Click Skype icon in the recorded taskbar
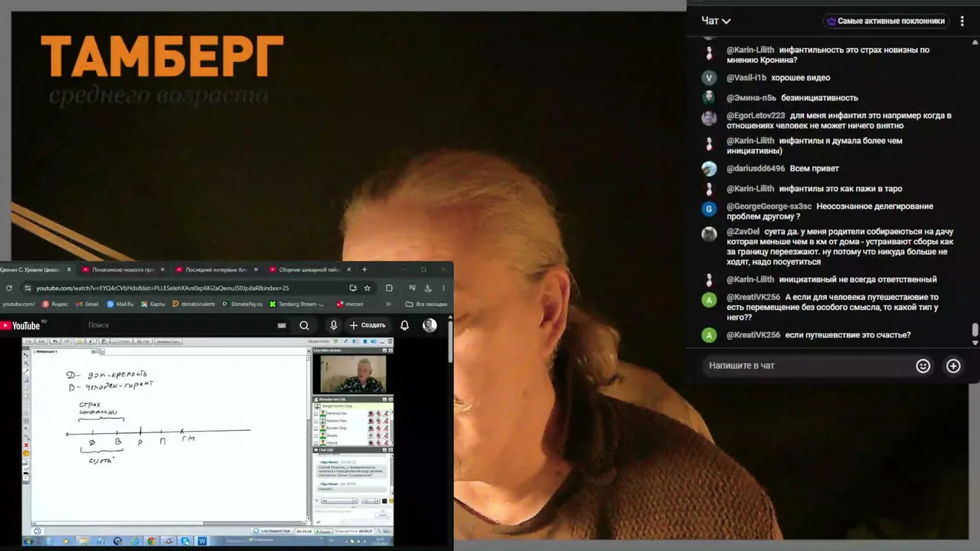The image size is (980, 551). 185,541
